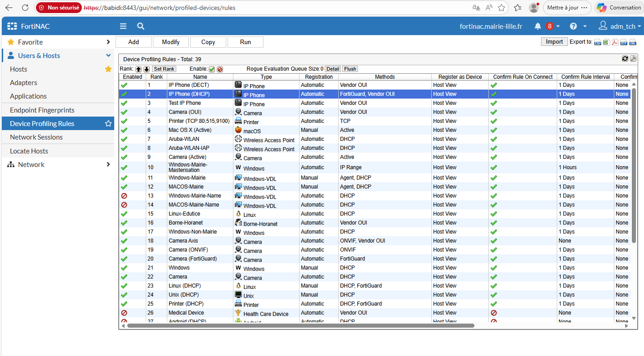Click the Import button

[x=554, y=42]
